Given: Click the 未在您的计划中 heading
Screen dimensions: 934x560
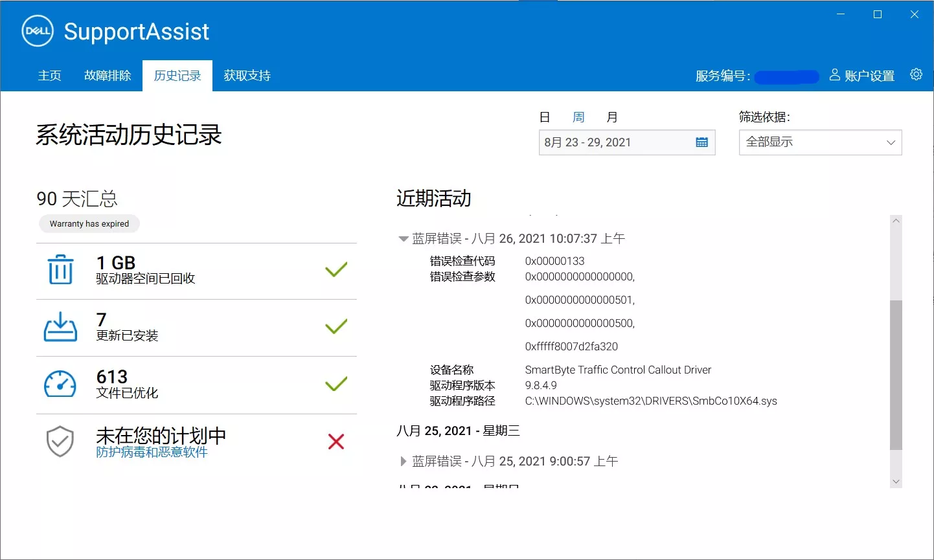Looking at the screenshot, I should pyautogui.click(x=161, y=435).
